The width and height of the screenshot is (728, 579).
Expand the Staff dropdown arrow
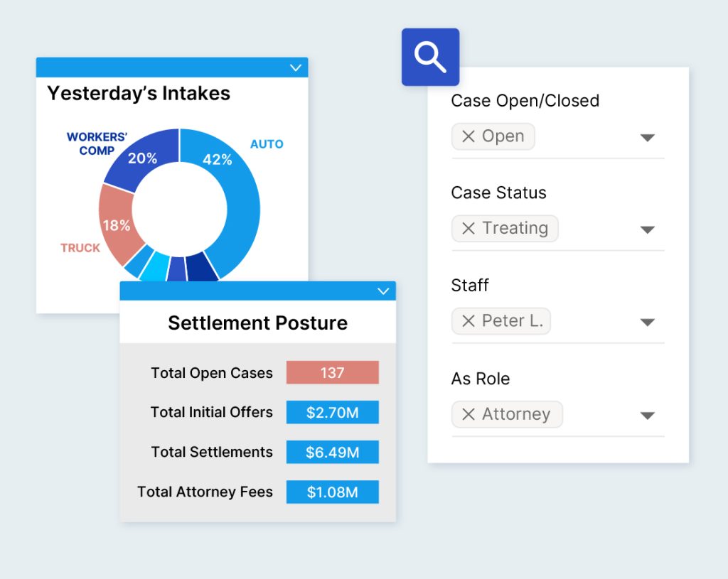647,323
